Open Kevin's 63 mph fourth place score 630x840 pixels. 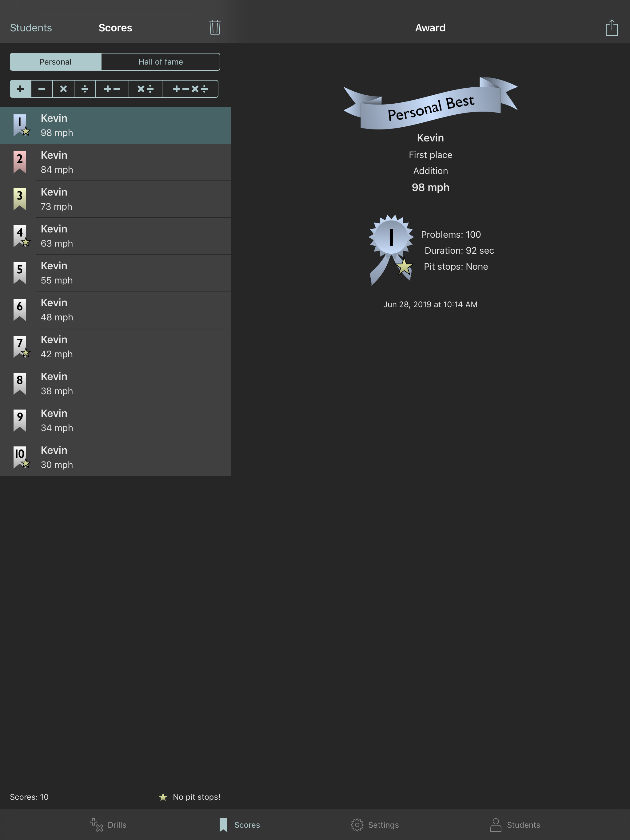(115, 236)
